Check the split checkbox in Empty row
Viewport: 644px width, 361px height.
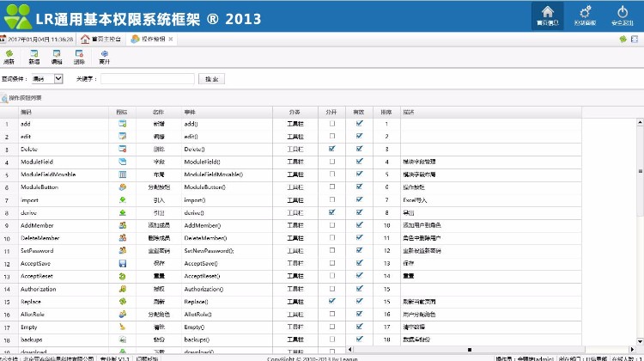coord(331,327)
